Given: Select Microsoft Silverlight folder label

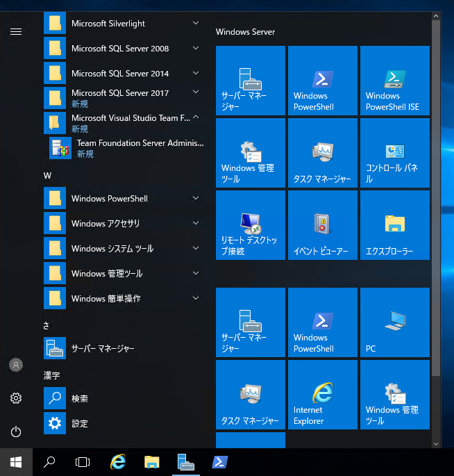Looking at the screenshot, I should click(x=108, y=24).
